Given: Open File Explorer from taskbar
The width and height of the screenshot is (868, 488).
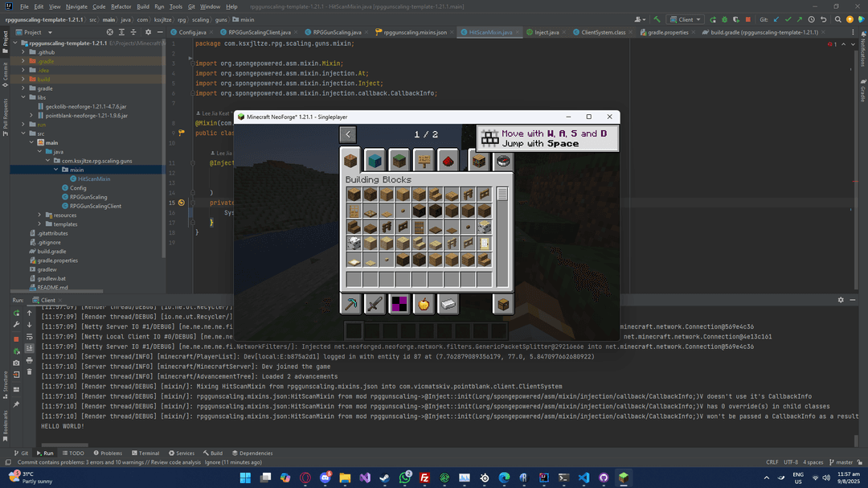Looking at the screenshot, I should pos(345,478).
